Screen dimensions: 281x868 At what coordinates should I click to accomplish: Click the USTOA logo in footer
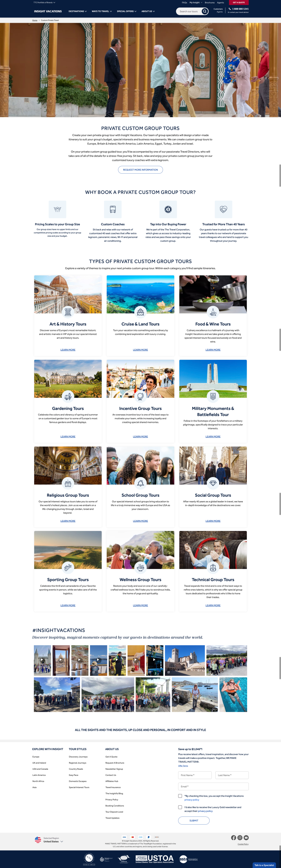155,859
